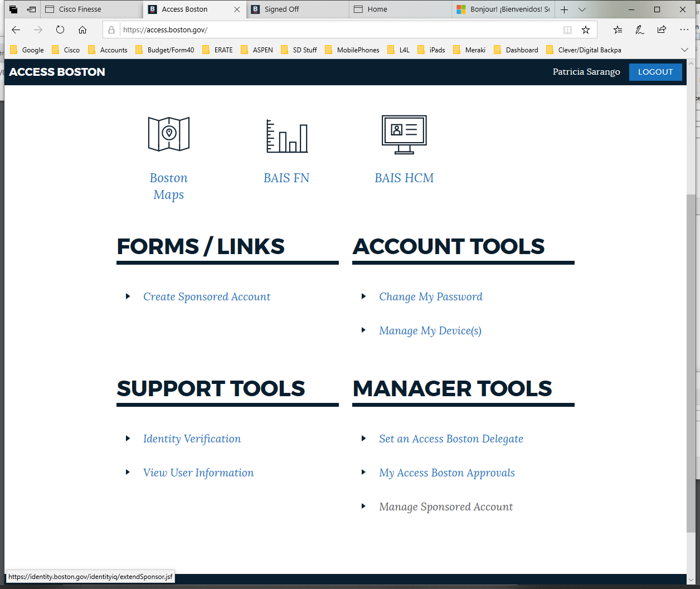The height and width of the screenshot is (589, 700).
Task: Go back with the browser back arrow
Action: click(16, 30)
